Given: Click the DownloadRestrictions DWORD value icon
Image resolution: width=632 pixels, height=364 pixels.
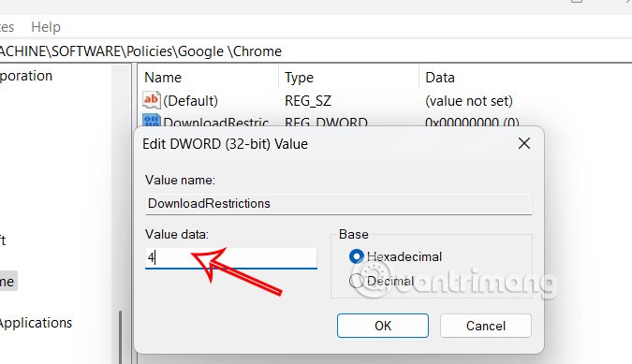Looking at the screenshot, I should pos(151,121).
